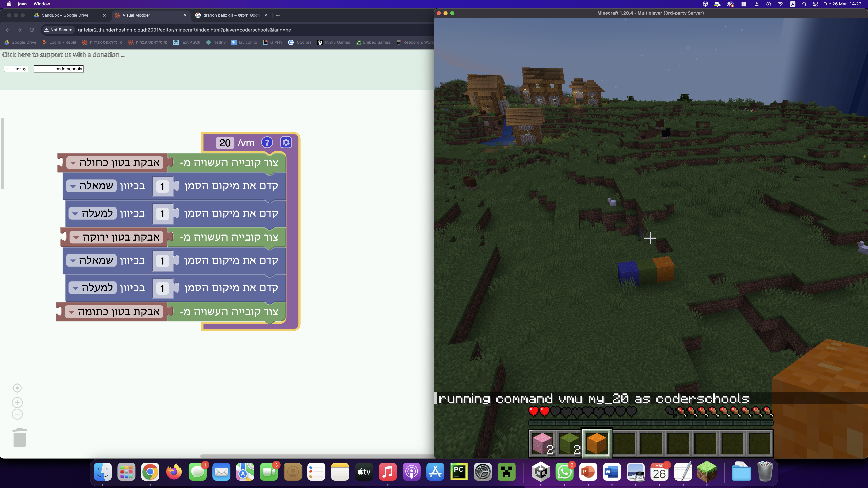The height and width of the screenshot is (488, 868).
Task: Open System Settings from the dock
Action: pos(483,472)
